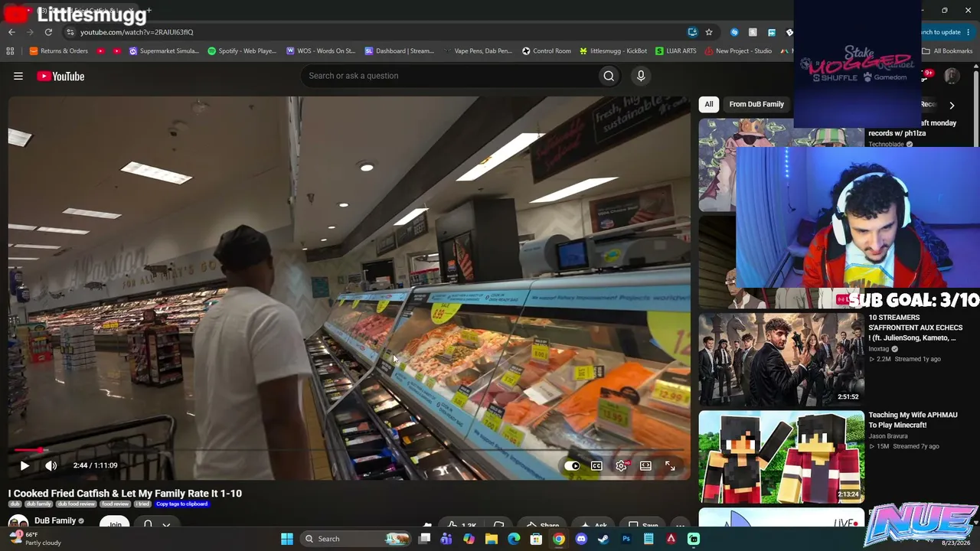The width and height of the screenshot is (980, 551).
Task: Type in the 'Search or ask a question' box
Action: 449,76
